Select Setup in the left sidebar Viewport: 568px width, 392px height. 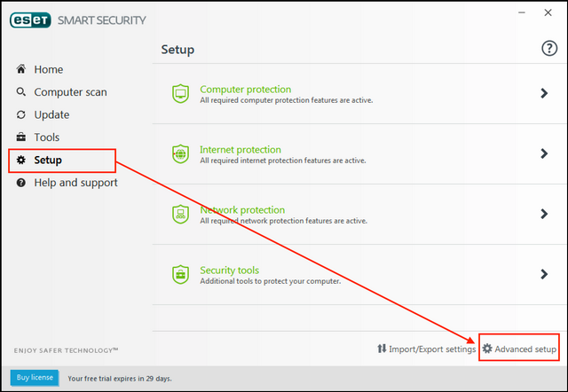(x=48, y=161)
